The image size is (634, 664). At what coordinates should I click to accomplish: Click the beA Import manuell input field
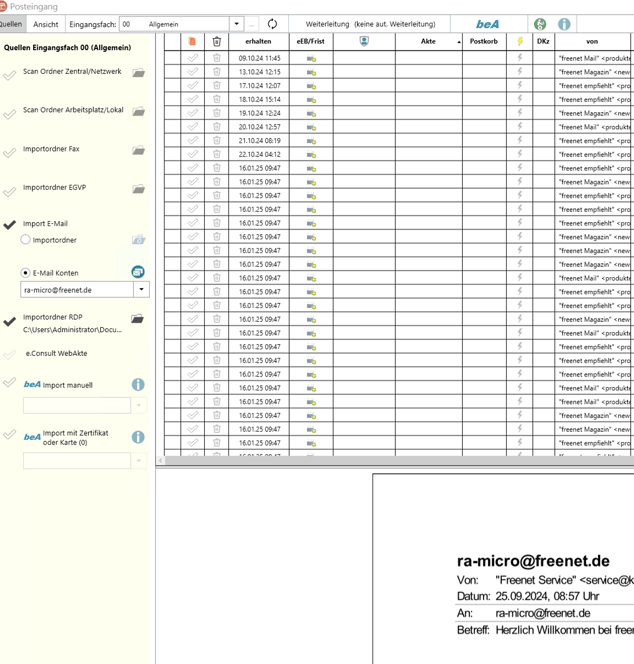77,405
